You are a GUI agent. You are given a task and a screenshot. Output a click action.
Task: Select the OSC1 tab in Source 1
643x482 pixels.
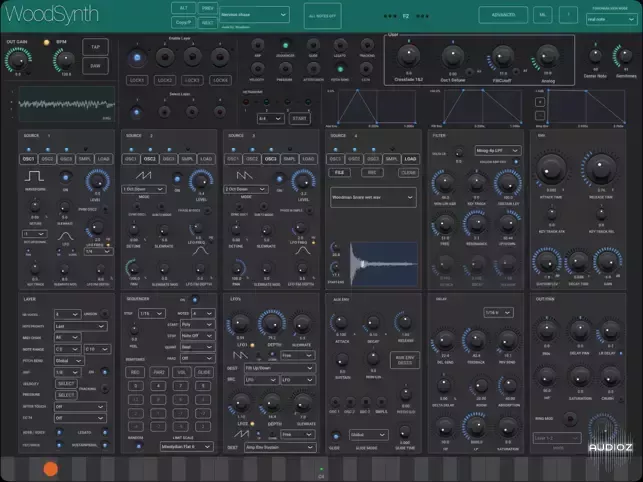tap(28, 159)
